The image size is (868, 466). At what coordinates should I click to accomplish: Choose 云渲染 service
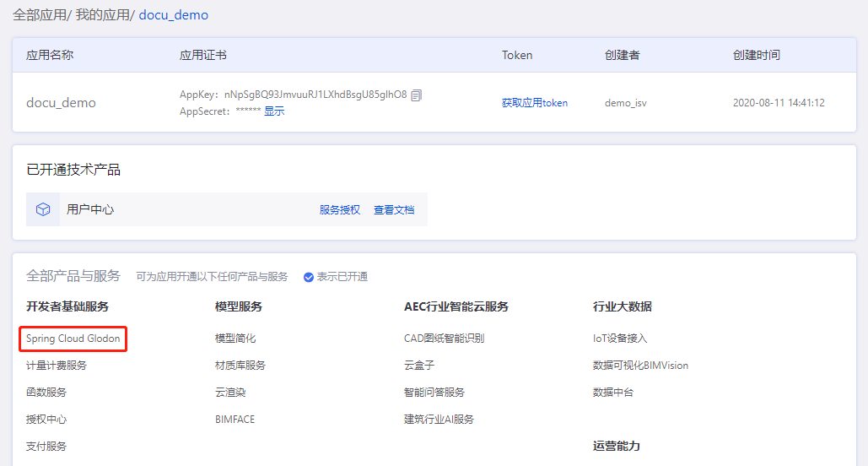[x=230, y=393]
